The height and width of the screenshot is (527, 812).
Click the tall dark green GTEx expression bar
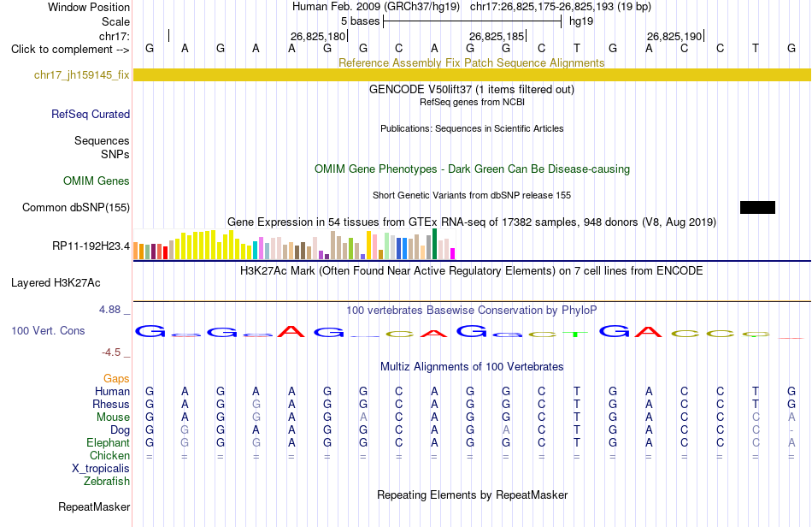[x=434, y=244]
